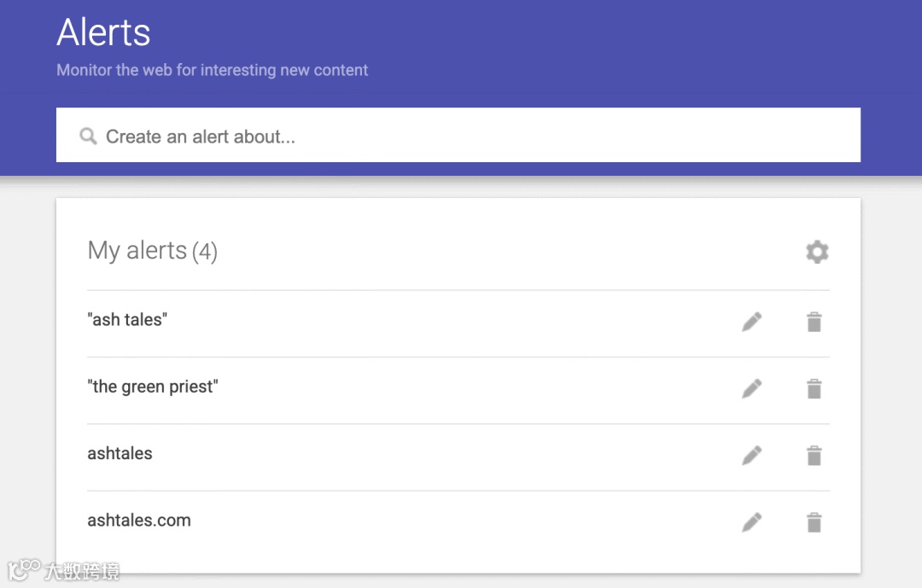Select the "the green priest" alert name
This screenshot has width=922, height=588.
click(x=153, y=387)
